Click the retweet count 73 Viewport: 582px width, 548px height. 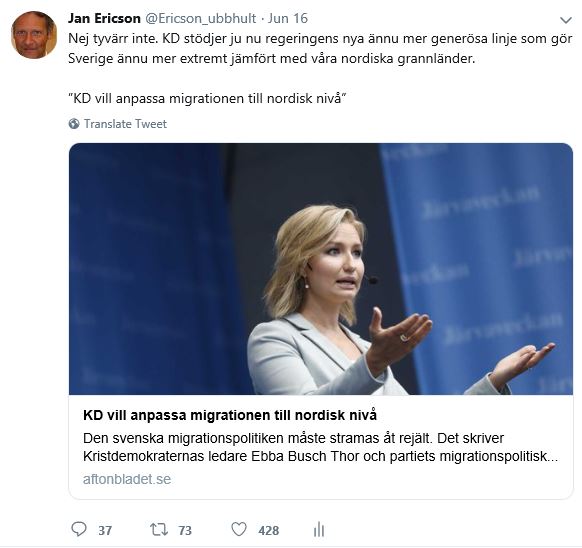tap(185, 530)
